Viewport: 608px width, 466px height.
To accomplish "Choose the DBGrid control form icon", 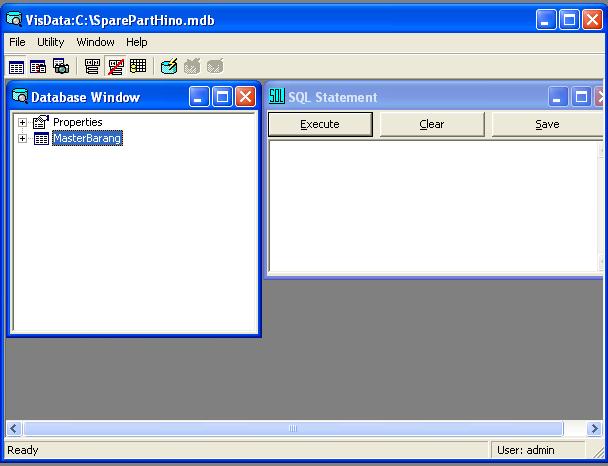I will coord(138,67).
